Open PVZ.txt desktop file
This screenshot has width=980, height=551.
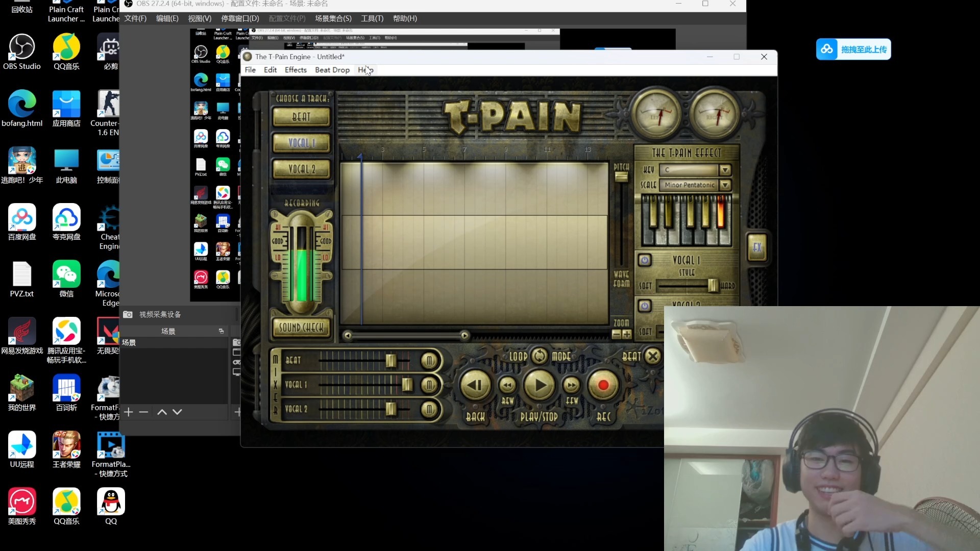pos(22,279)
